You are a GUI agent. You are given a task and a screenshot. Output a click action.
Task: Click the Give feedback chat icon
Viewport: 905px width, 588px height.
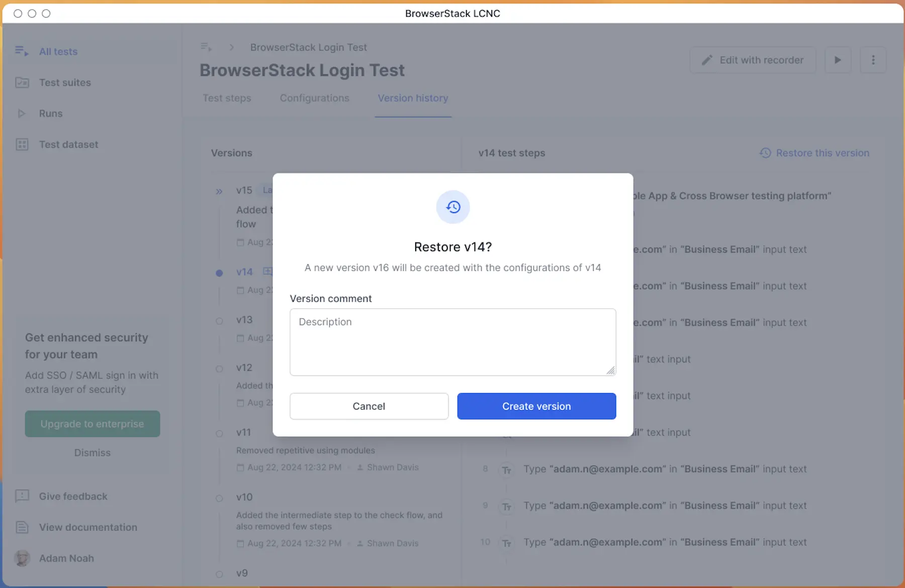pyautogui.click(x=22, y=496)
